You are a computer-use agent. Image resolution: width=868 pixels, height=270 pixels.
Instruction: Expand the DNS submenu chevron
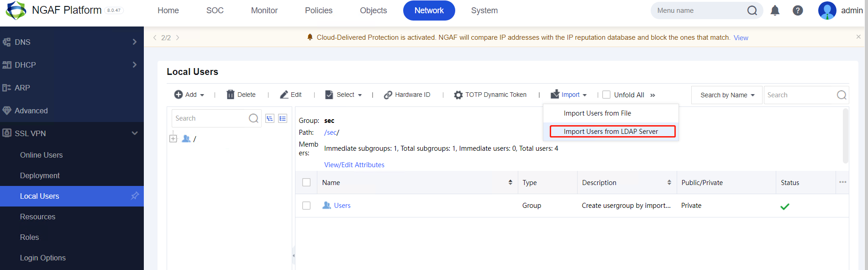tap(134, 42)
